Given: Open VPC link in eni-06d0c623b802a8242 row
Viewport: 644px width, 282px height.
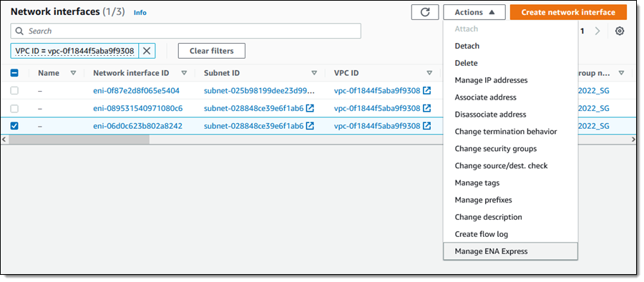Looking at the screenshot, I should tap(377, 126).
